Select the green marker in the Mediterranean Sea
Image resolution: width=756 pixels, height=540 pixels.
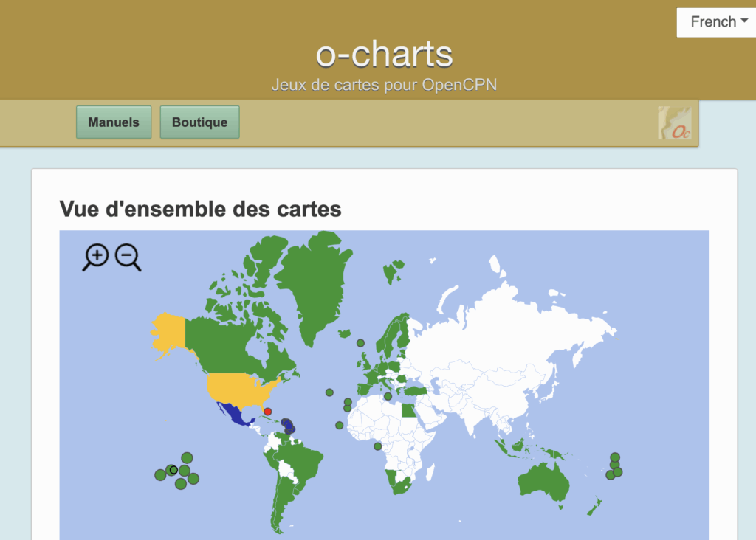pos(388,397)
